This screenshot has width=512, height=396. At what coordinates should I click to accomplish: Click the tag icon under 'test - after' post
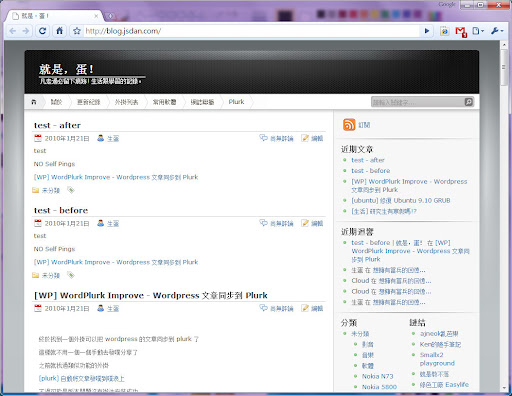tap(71, 190)
